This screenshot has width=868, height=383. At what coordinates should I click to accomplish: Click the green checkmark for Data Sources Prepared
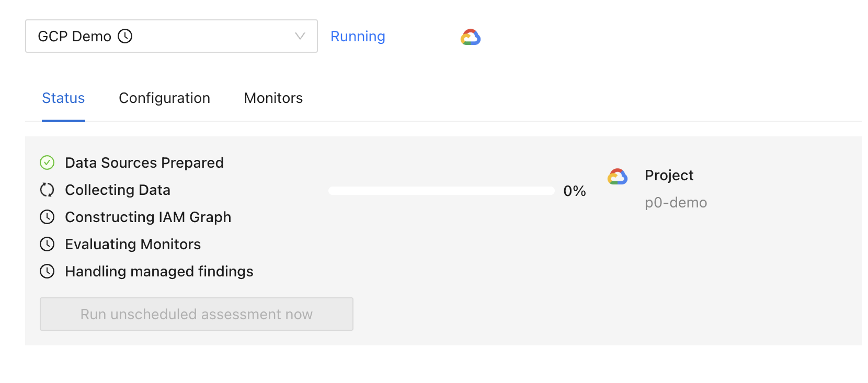pyautogui.click(x=47, y=163)
